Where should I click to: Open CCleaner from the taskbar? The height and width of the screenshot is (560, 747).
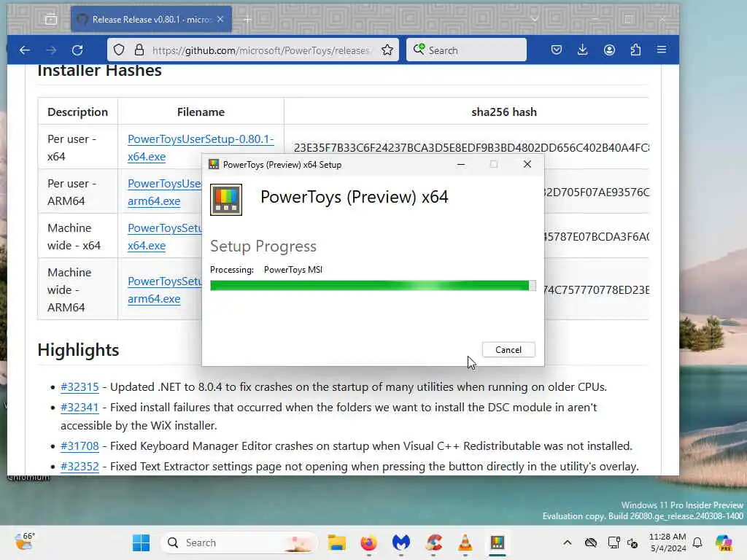pos(433,542)
